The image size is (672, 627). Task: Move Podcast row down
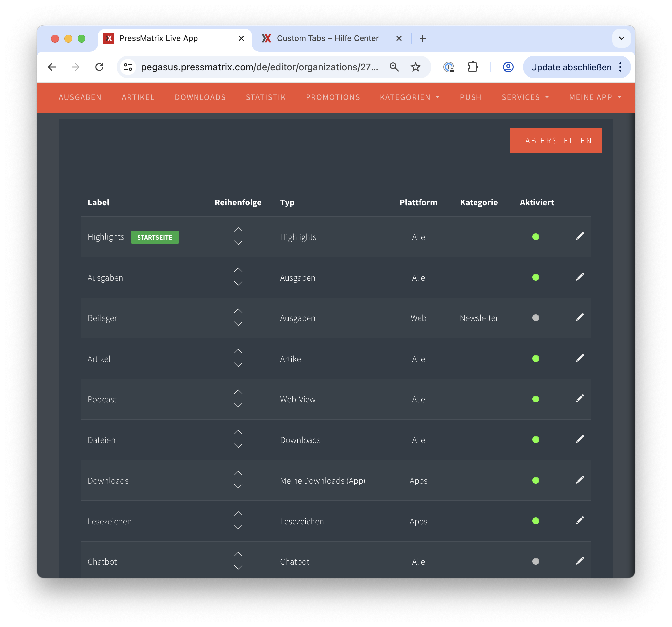pyautogui.click(x=238, y=405)
